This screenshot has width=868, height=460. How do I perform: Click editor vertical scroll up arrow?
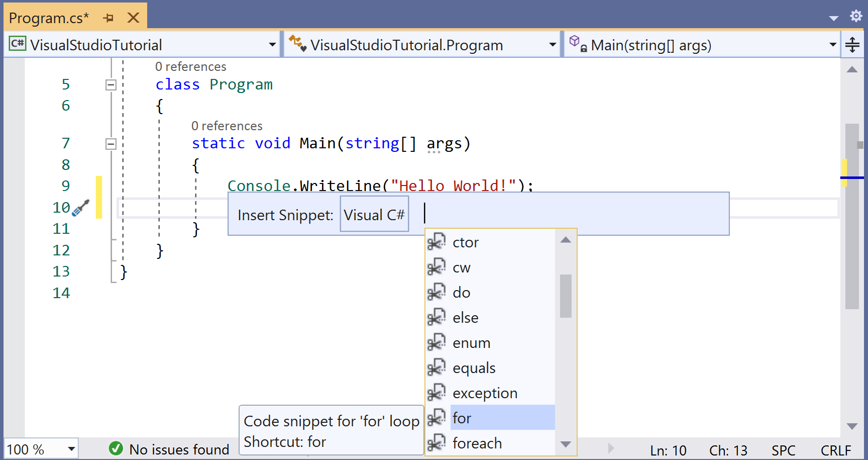852,69
